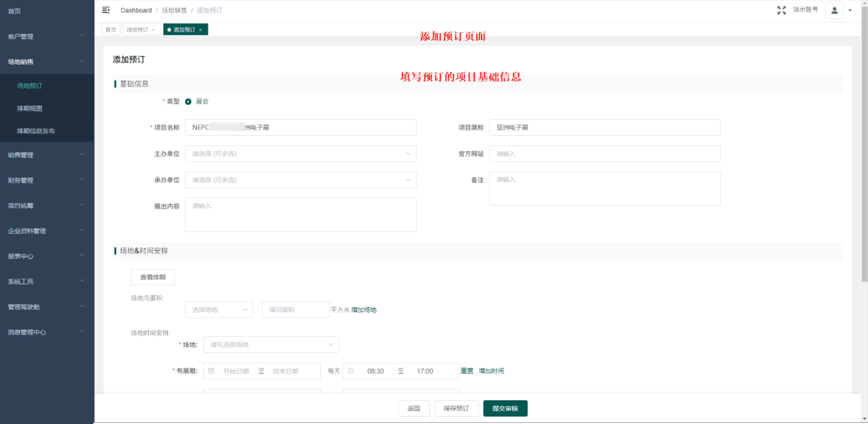Click 提交审核 button
The height and width of the screenshot is (424, 868).
505,408
